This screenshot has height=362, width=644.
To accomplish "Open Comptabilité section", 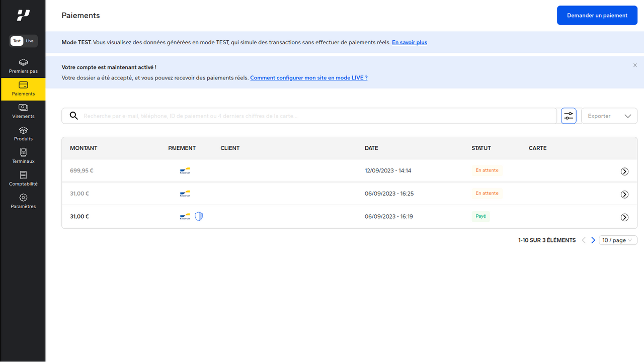I will coord(23,179).
